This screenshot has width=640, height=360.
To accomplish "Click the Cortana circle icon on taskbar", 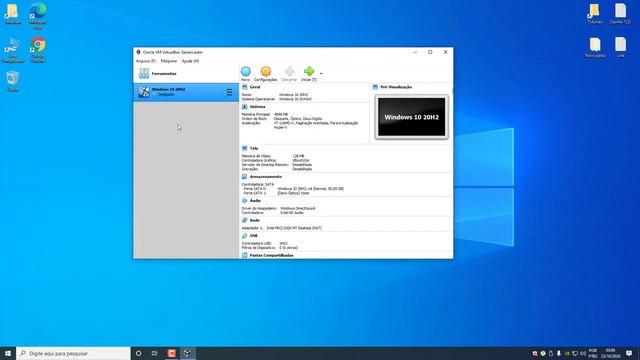I will pos(138,353).
